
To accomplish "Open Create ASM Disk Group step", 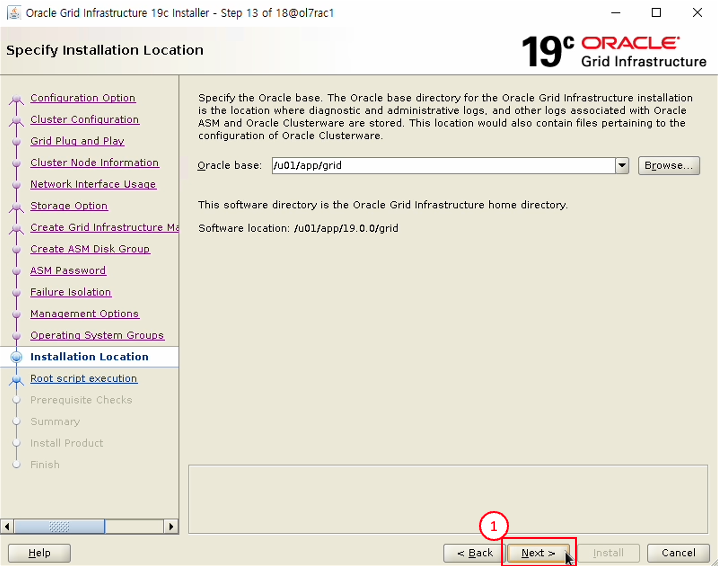I will click(x=90, y=249).
